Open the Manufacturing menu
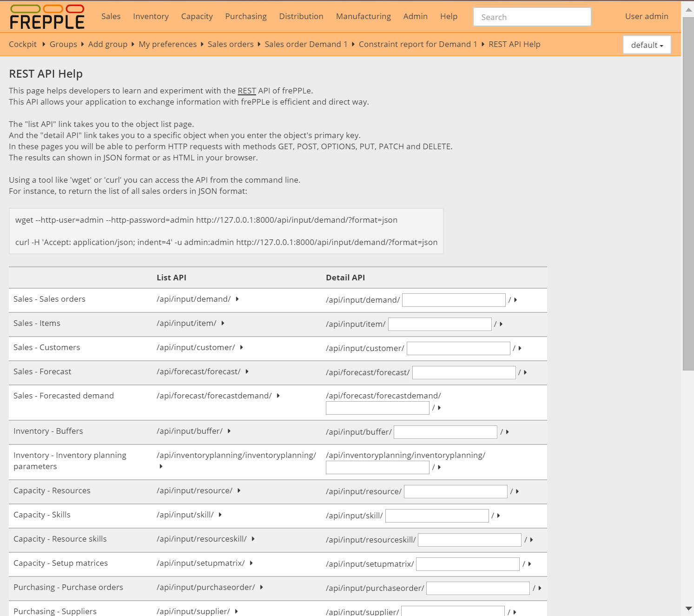Viewport: 694px width, 616px height. coord(363,16)
